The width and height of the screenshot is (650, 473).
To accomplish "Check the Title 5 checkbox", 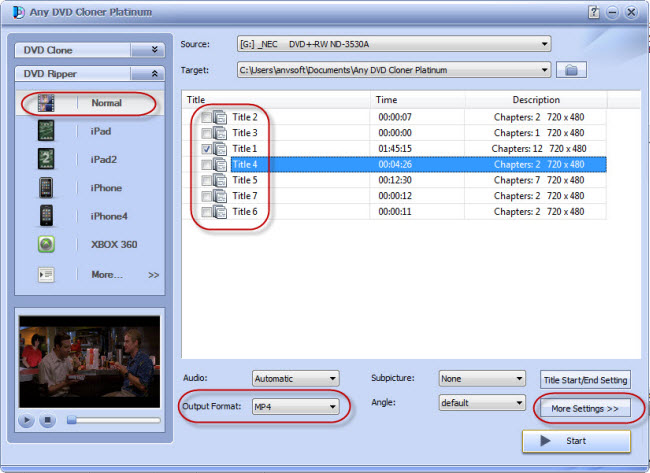I will click(206, 181).
